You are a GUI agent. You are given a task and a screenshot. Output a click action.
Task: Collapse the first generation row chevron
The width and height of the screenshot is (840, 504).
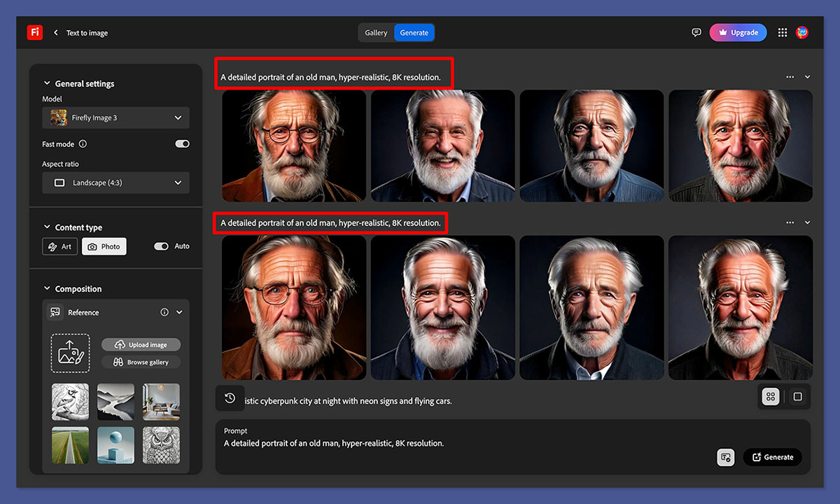click(807, 77)
